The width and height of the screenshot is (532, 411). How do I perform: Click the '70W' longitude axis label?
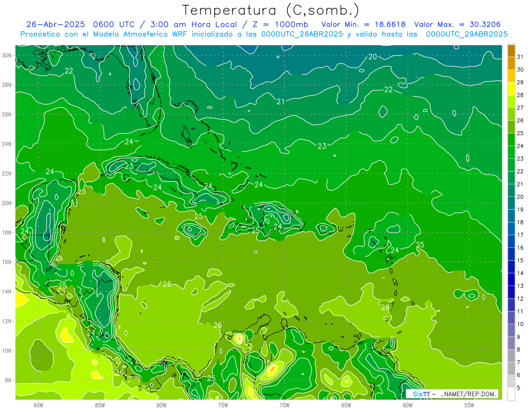coord(285,406)
